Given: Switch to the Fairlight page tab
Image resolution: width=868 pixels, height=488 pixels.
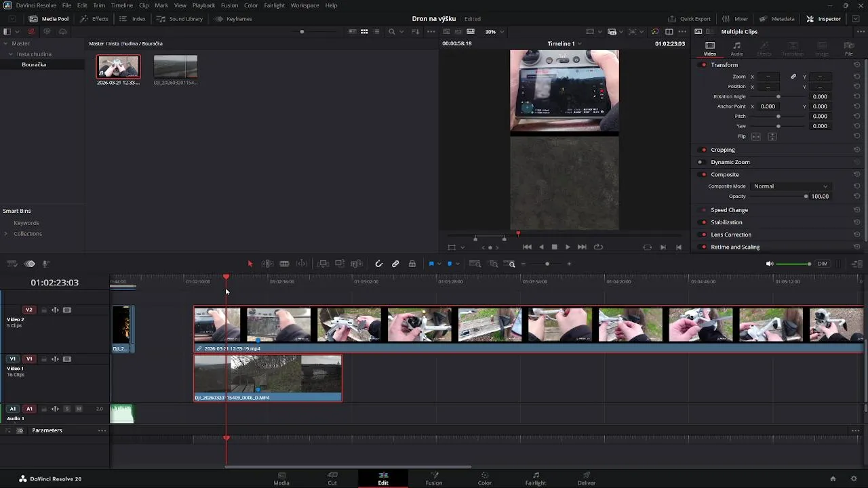Looking at the screenshot, I should tap(535, 479).
